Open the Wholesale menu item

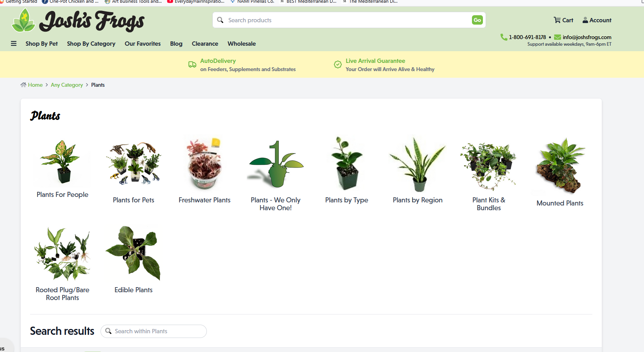point(242,44)
